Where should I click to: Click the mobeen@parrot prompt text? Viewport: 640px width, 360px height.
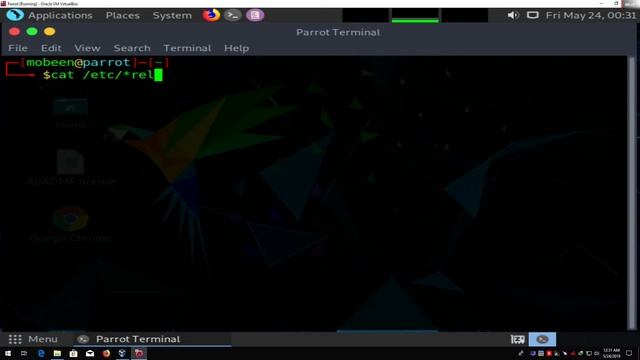click(78, 62)
